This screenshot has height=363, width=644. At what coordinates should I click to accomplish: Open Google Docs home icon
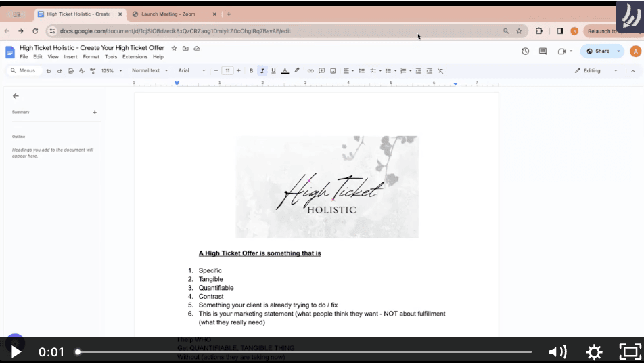pos(10,52)
